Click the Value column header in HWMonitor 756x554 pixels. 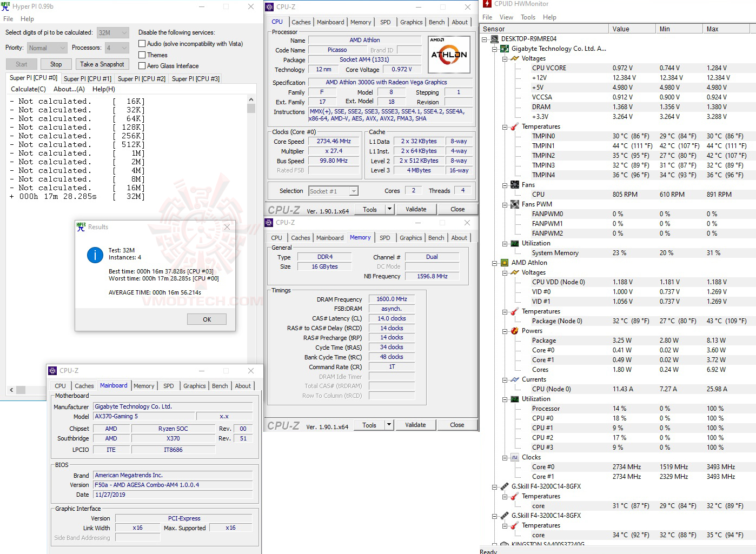click(x=631, y=29)
